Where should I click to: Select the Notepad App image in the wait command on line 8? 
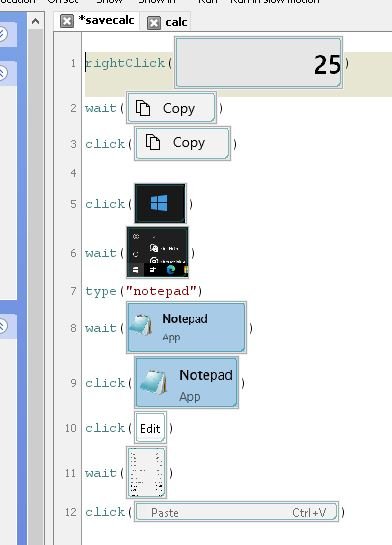click(x=187, y=327)
